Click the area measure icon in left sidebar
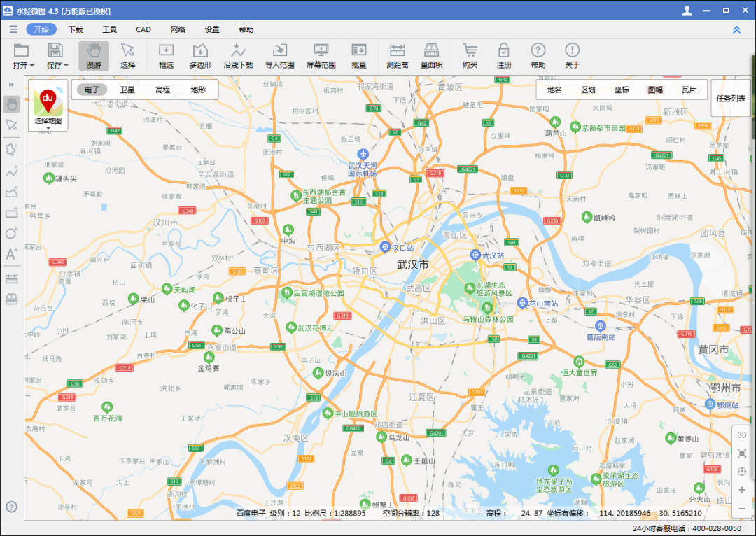The height and width of the screenshot is (536, 756). [x=12, y=299]
